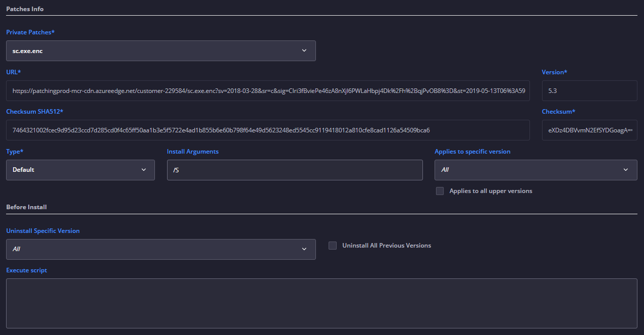Click inside the URL input field

(x=268, y=90)
